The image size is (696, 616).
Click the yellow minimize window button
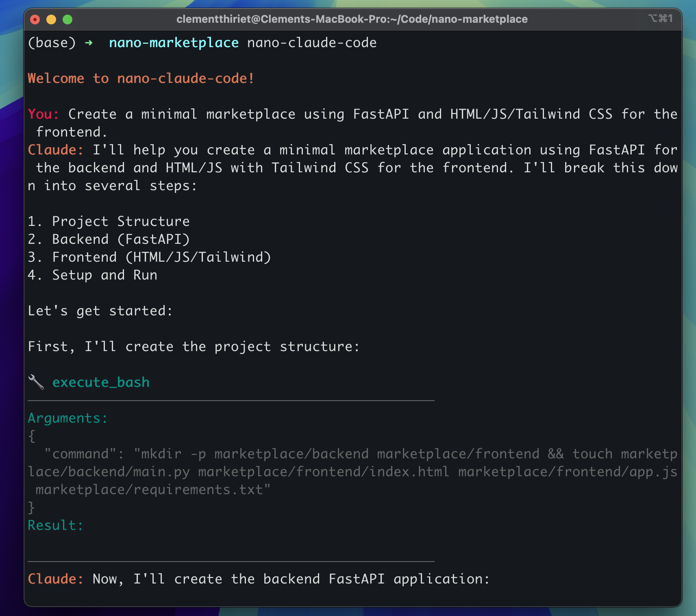(51, 20)
